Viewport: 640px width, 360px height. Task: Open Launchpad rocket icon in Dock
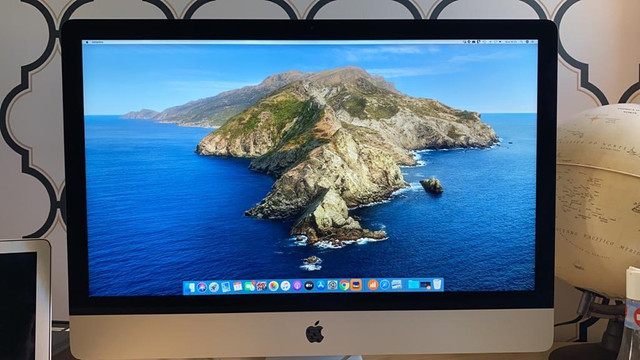click(x=214, y=286)
